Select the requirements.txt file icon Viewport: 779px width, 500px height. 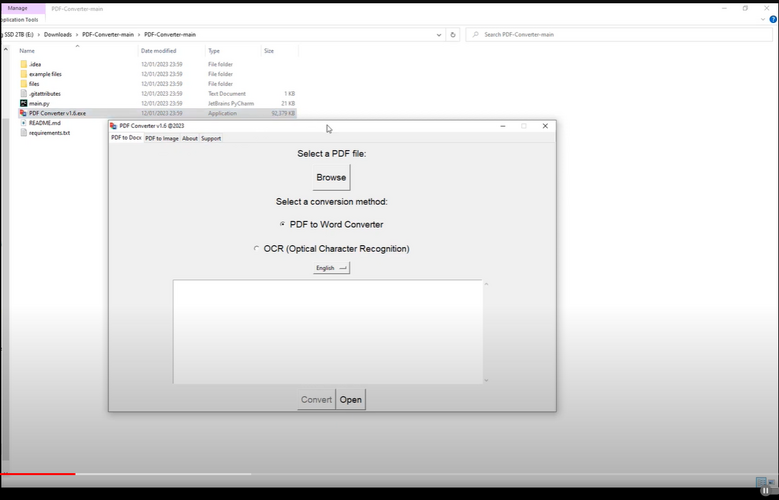pos(24,133)
